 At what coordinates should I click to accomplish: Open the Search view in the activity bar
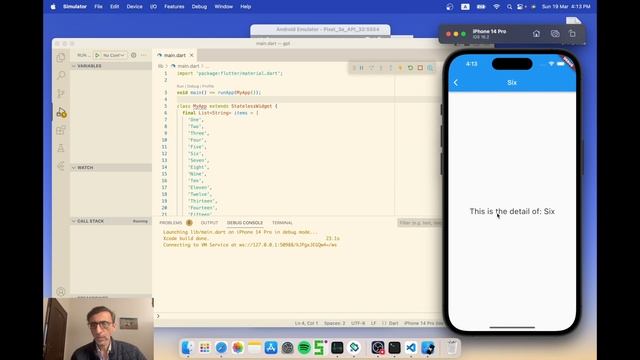[x=61, y=75]
